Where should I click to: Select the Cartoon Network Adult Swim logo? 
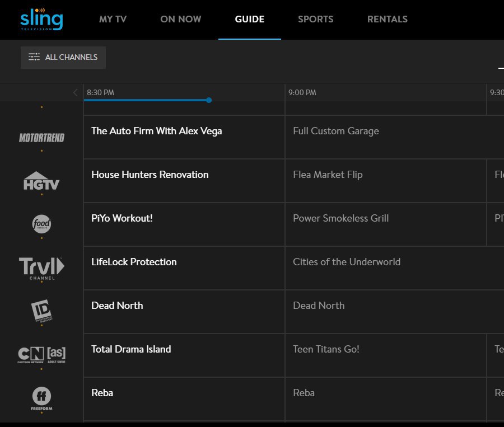click(41, 355)
